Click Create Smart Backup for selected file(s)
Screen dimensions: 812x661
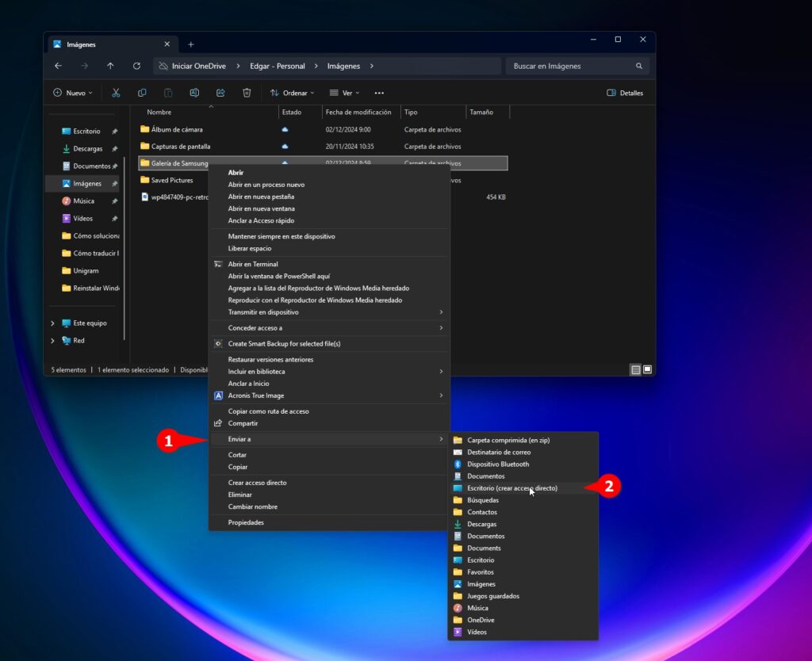329,344
